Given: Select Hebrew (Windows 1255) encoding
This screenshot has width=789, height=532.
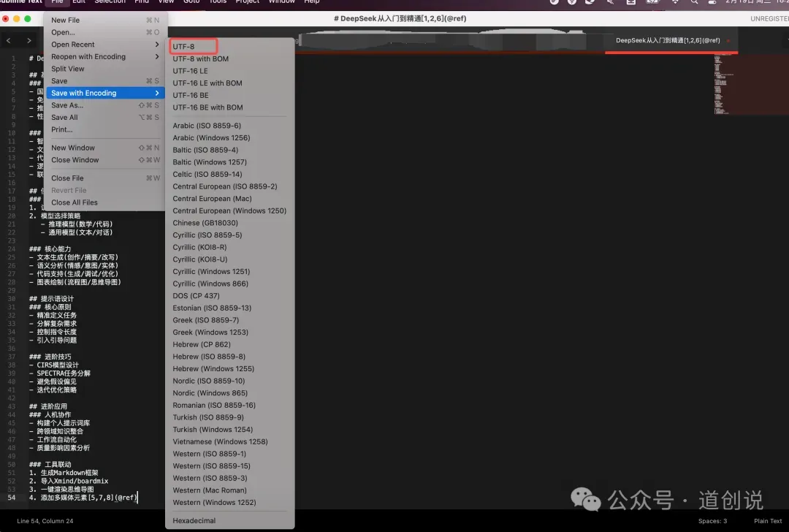Looking at the screenshot, I should 230,368.
